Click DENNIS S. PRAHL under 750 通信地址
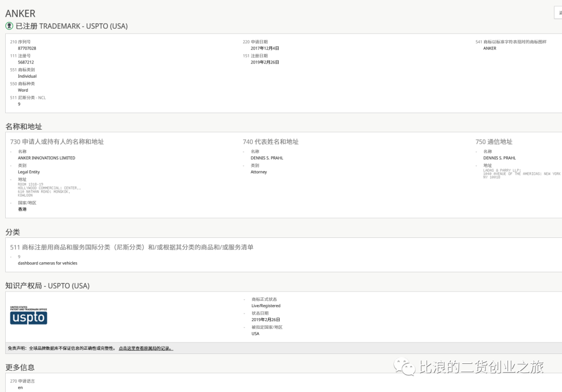The height and width of the screenshot is (392, 562). click(499, 158)
